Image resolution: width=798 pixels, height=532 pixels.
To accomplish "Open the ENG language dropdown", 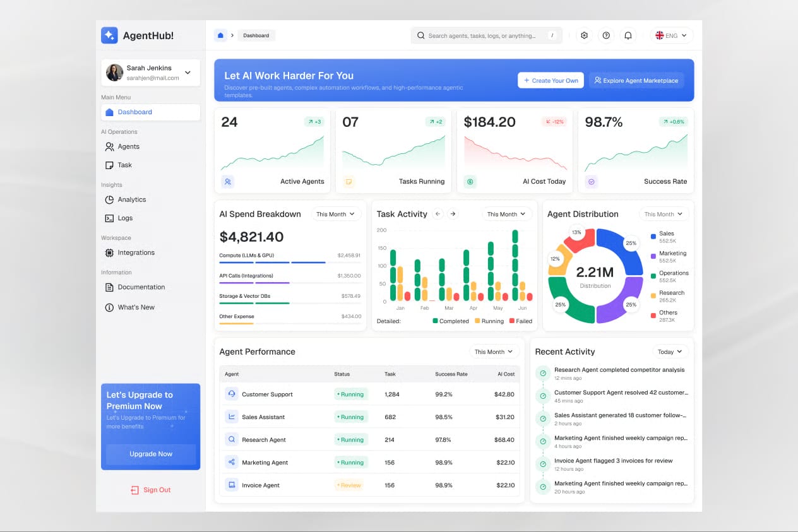I will (x=672, y=35).
